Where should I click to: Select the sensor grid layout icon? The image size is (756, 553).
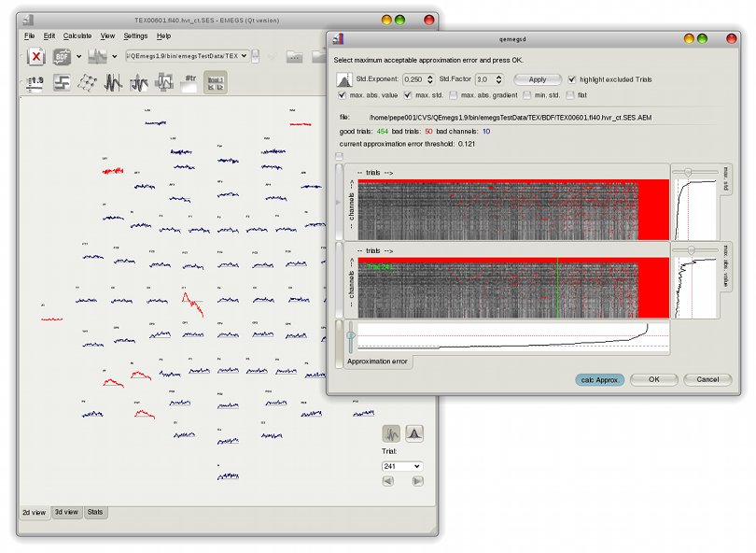point(88,83)
